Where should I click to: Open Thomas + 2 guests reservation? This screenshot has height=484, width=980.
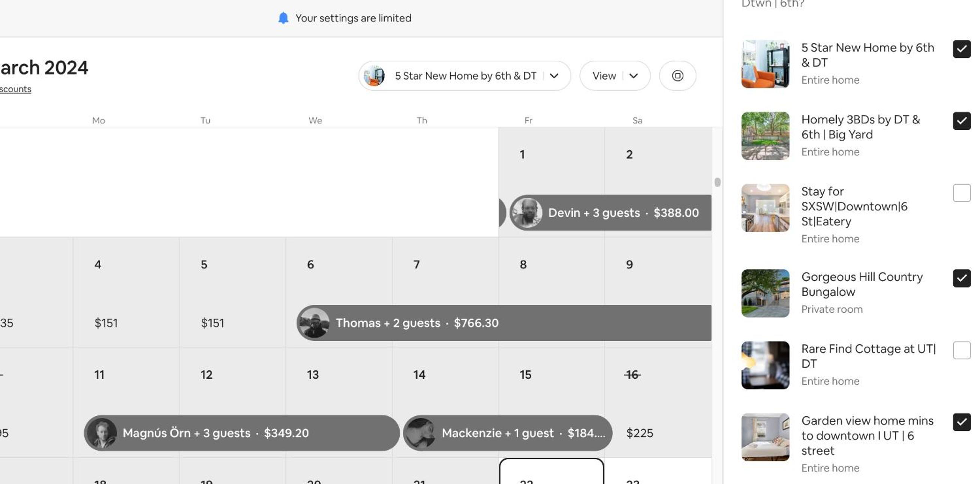click(x=504, y=323)
